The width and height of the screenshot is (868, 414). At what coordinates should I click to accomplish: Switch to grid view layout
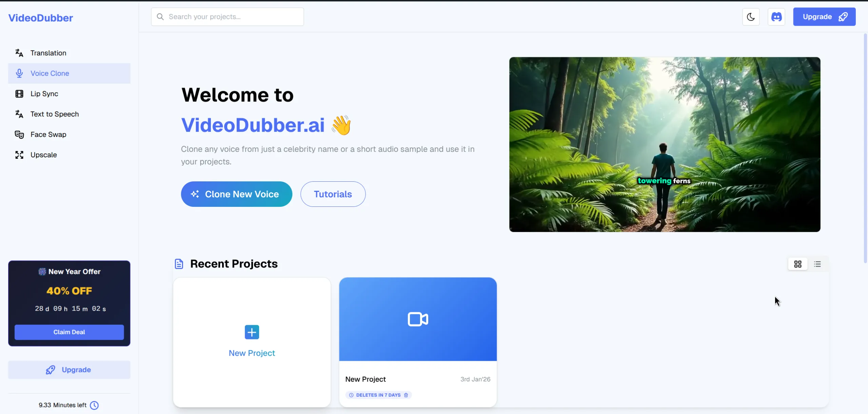coord(798,264)
